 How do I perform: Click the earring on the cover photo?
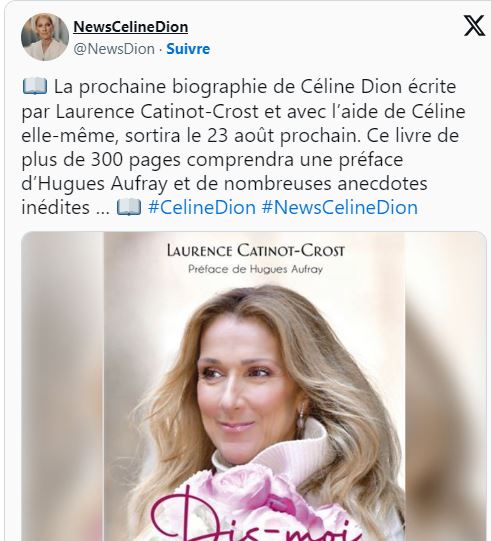point(301,418)
